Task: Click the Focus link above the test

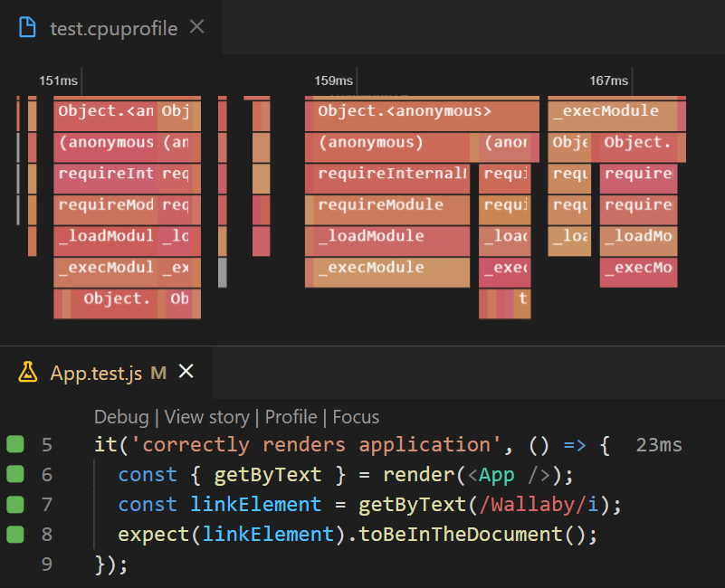Action: [x=355, y=417]
